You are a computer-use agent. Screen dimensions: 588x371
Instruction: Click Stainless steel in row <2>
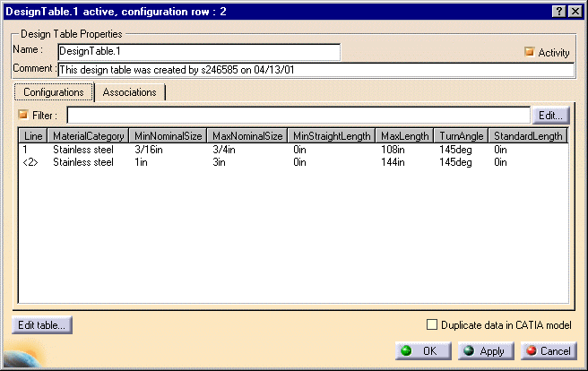tap(83, 162)
